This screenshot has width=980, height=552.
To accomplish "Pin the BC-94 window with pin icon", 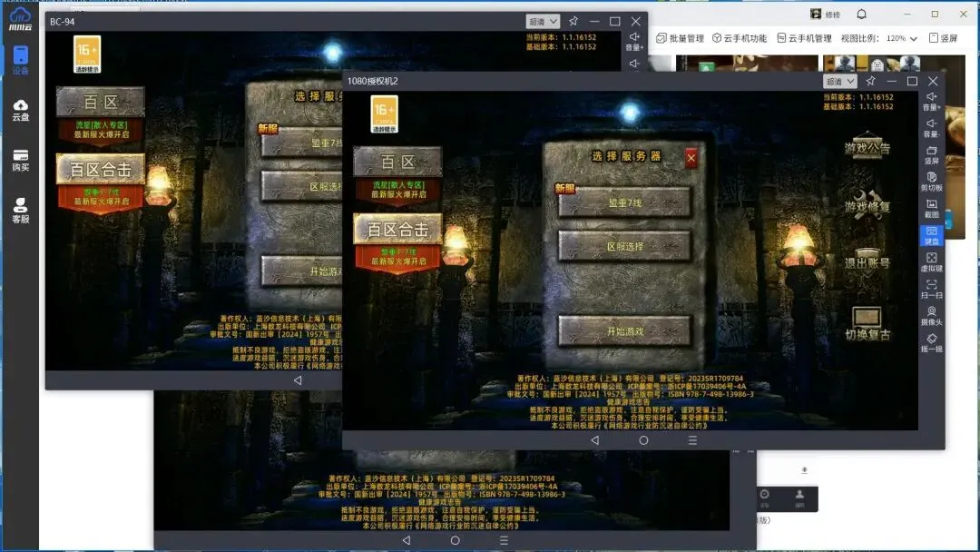I will (x=573, y=21).
